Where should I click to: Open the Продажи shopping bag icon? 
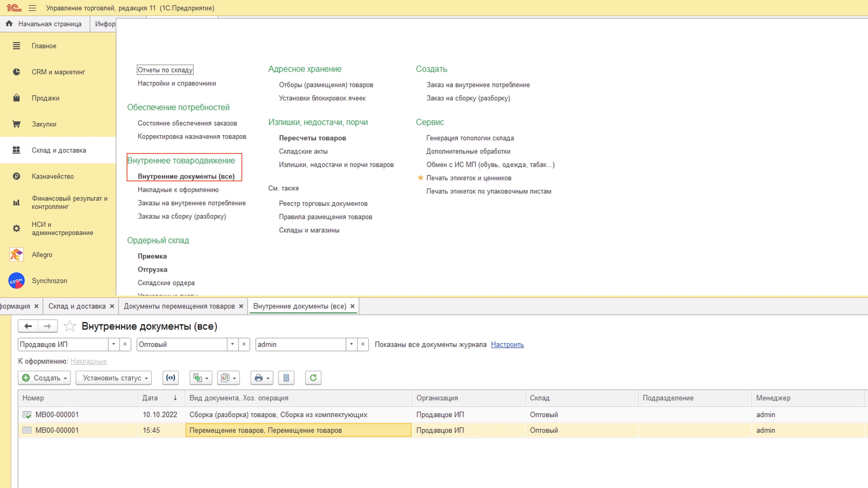(x=16, y=98)
